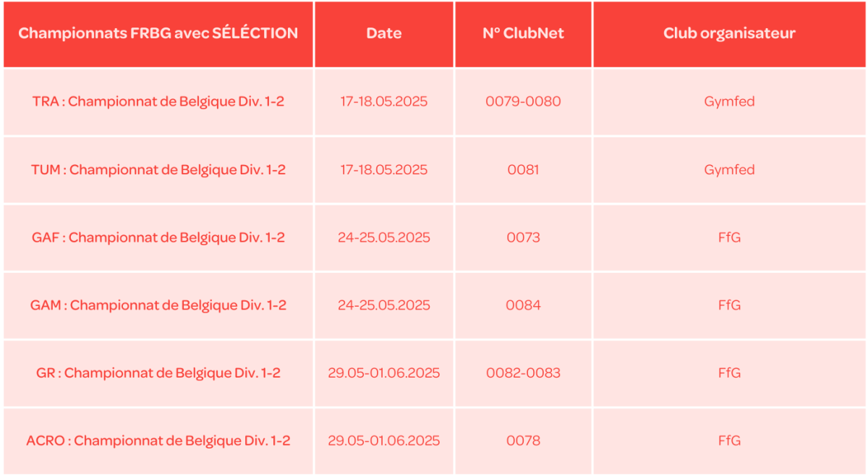Click the 'Championnats FRBG avec SÉLECTION' header
The width and height of the screenshot is (868, 476).
(x=158, y=33)
